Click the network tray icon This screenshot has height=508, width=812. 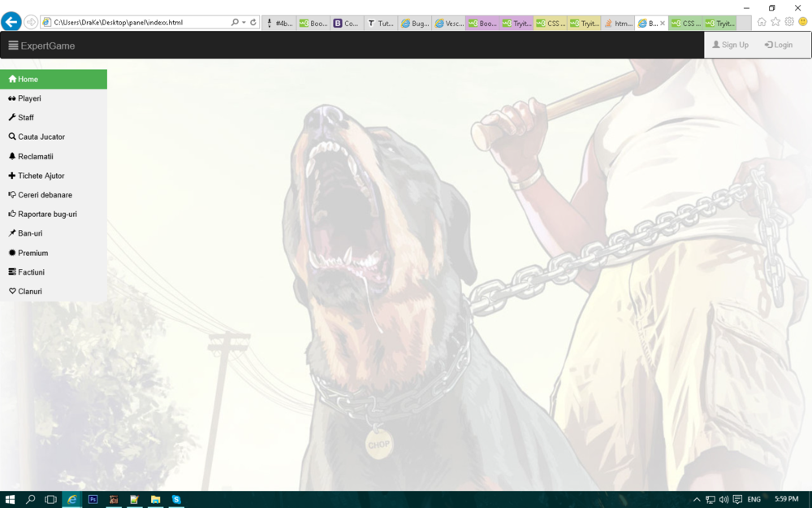(710, 500)
